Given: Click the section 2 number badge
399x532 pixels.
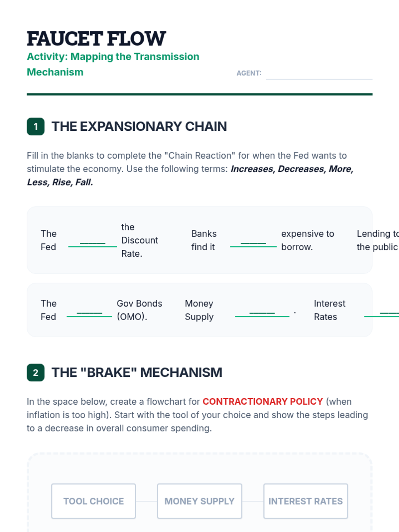Looking at the screenshot, I should point(36,373).
